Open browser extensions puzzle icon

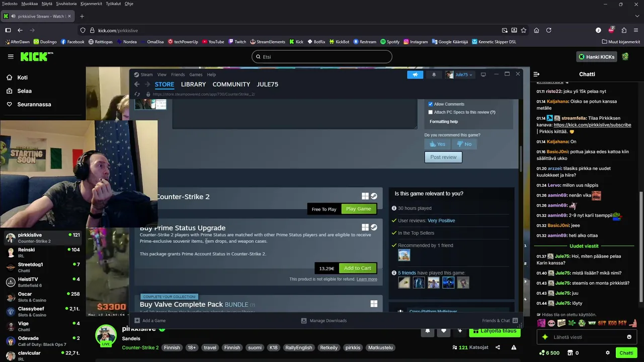(x=624, y=30)
